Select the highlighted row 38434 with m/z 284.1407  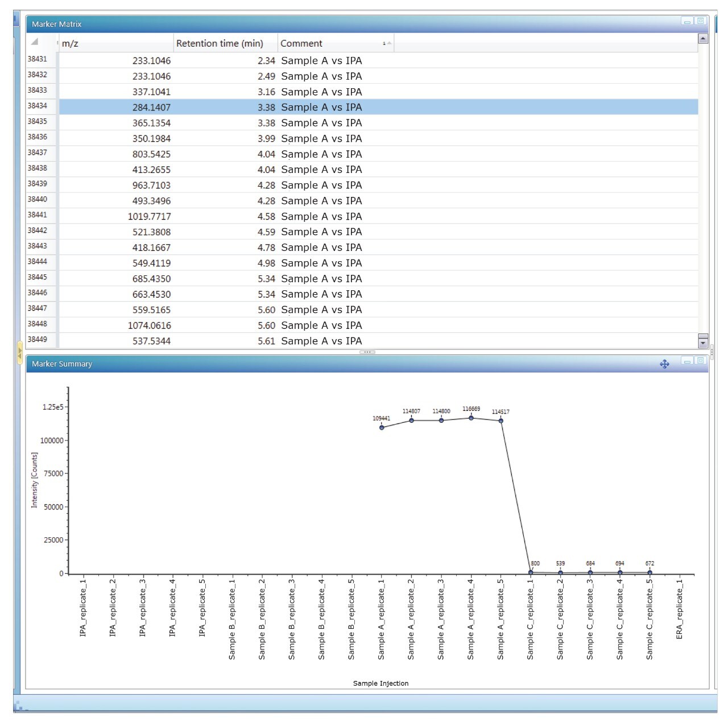(227, 107)
